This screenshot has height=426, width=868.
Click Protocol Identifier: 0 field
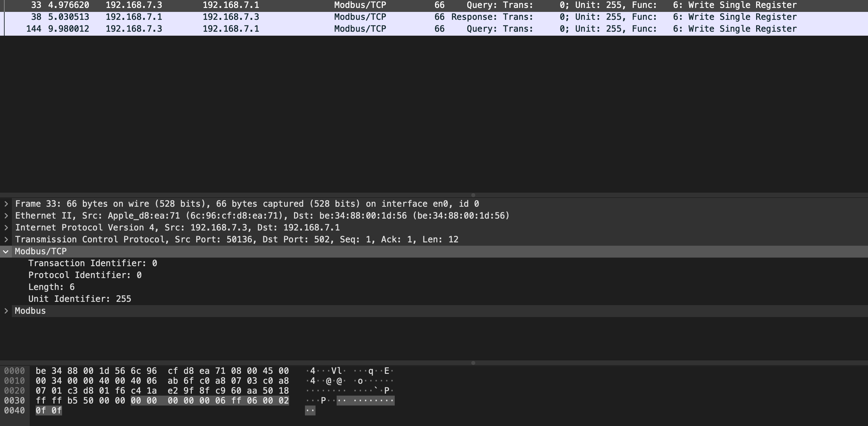(85, 275)
